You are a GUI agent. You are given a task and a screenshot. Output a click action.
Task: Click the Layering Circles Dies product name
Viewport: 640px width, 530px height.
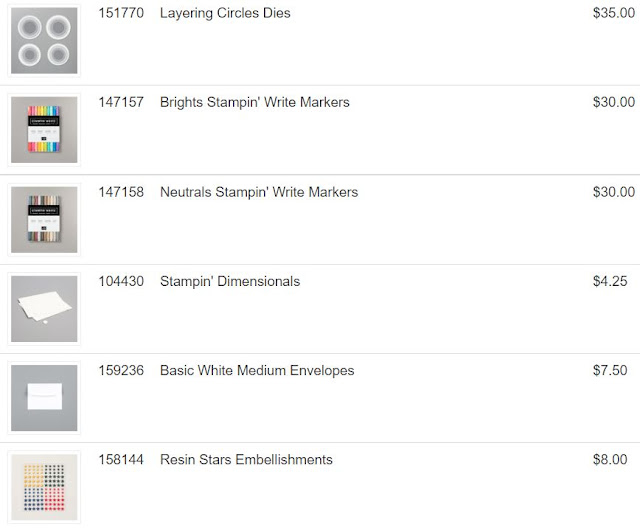[225, 13]
